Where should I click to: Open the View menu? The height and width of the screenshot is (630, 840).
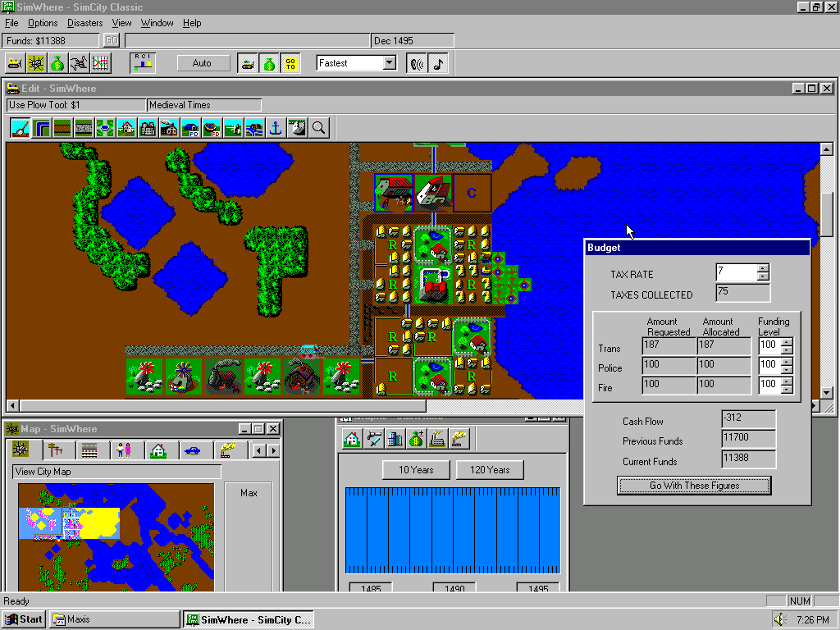click(x=121, y=23)
